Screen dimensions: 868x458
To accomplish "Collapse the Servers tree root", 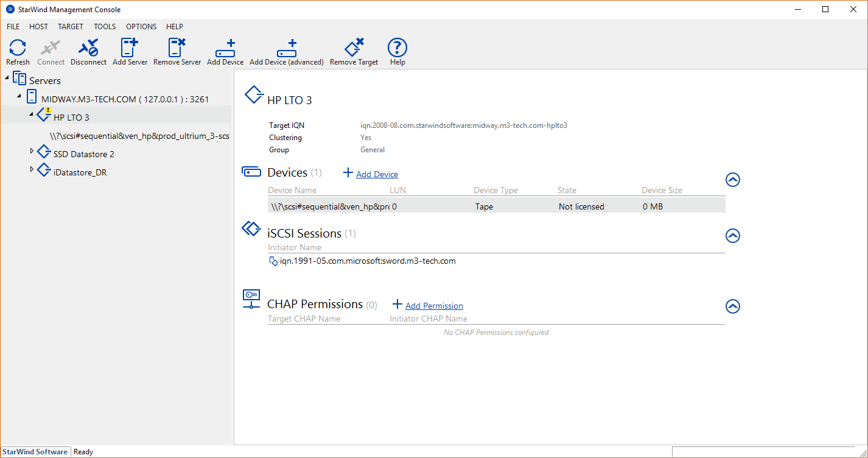I will pos(7,78).
